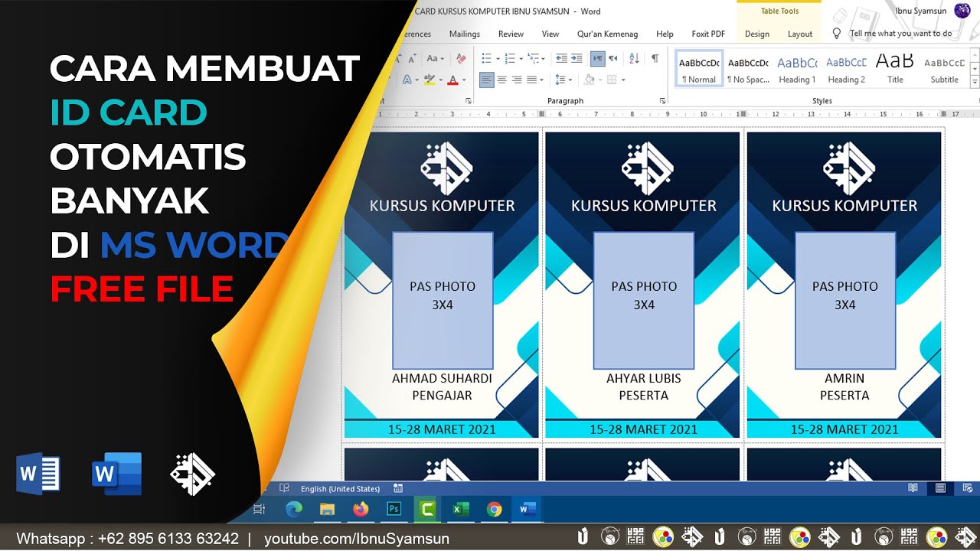Decrease the paragraph indent
The height and width of the screenshot is (551, 980).
pyautogui.click(x=562, y=58)
